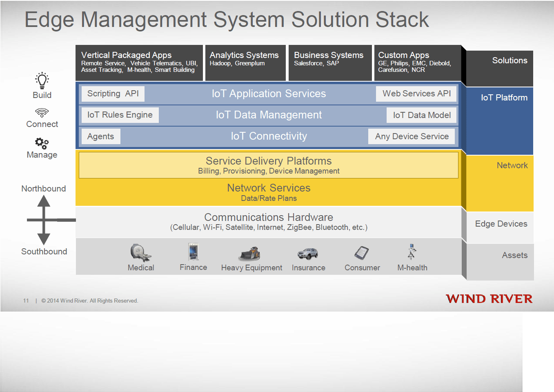Click the Heavy Equipment bulldozer icon
This screenshot has width=554, height=392.
[250, 254]
